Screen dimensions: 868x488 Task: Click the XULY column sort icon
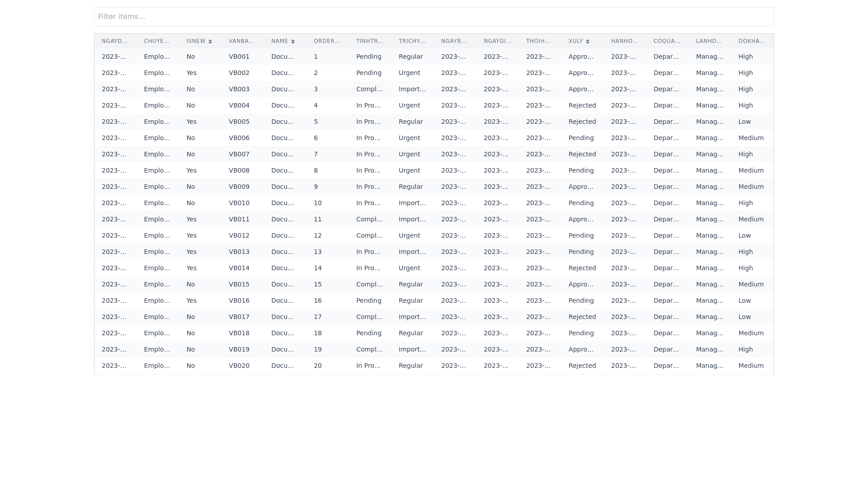click(588, 42)
